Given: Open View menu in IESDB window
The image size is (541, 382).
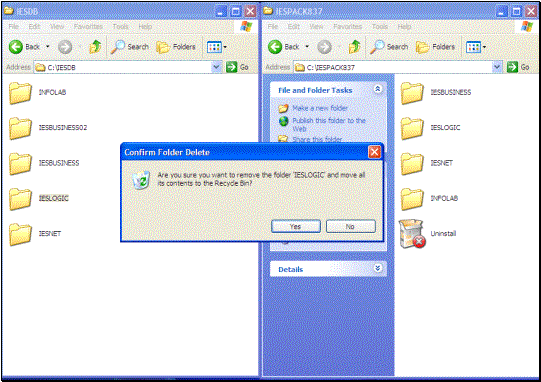Looking at the screenshot, I should (x=57, y=27).
